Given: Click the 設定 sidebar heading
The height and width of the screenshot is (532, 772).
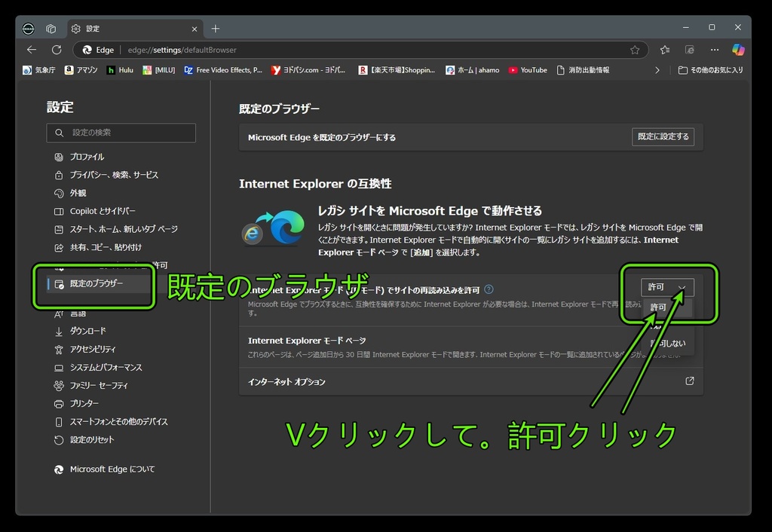Looking at the screenshot, I should click(60, 107).
